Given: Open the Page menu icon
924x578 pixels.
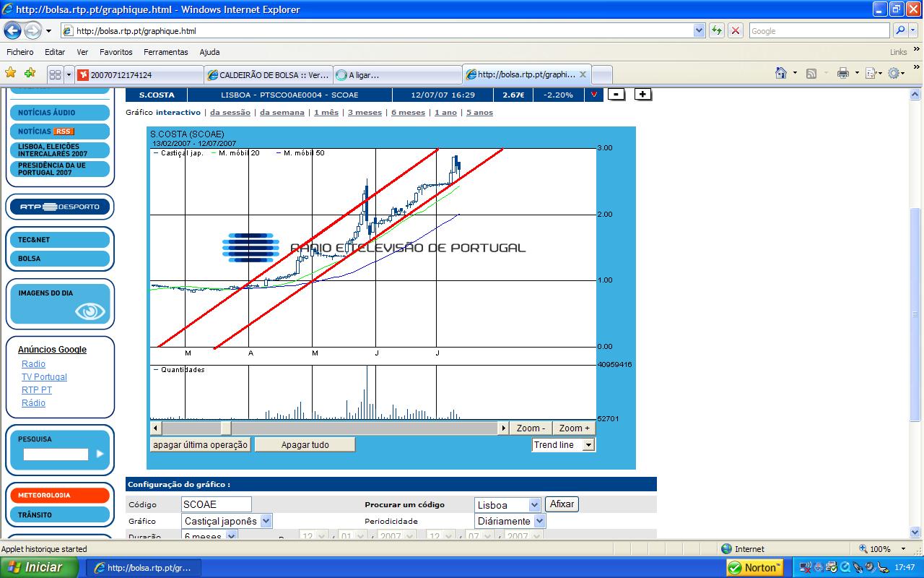Looking at the screenshot, I should click(x=871, y=73).
